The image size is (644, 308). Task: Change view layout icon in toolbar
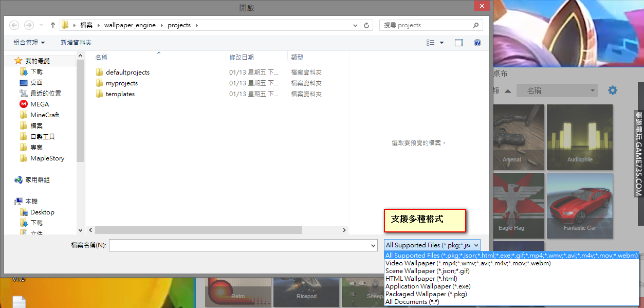click(431, 43)
